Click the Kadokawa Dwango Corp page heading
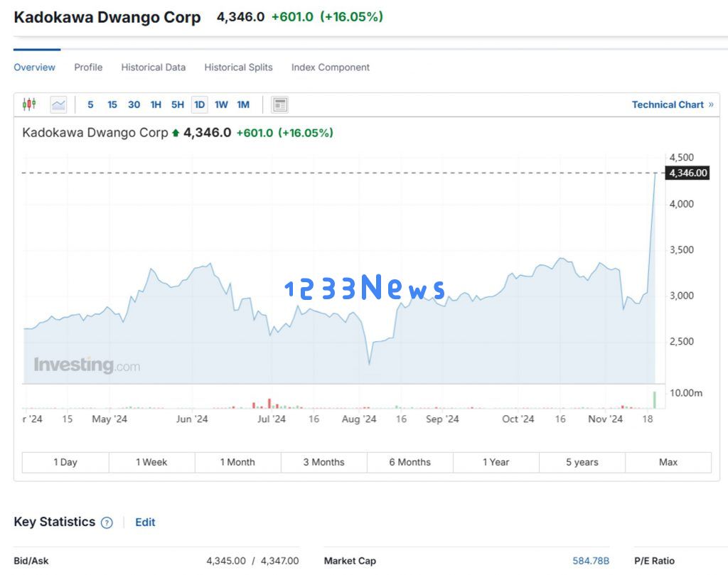Screen dimensions: 728x575 click(x=107, y=17)
